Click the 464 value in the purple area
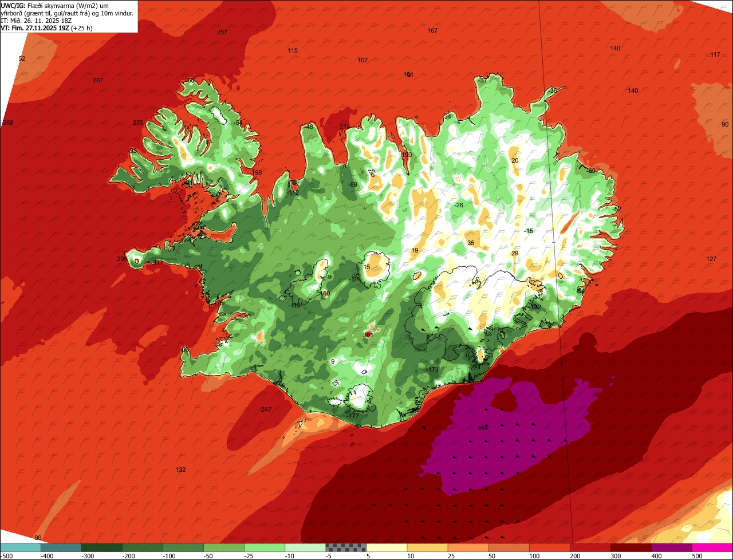This screenshot has height=560, width=733. (483, 428)
